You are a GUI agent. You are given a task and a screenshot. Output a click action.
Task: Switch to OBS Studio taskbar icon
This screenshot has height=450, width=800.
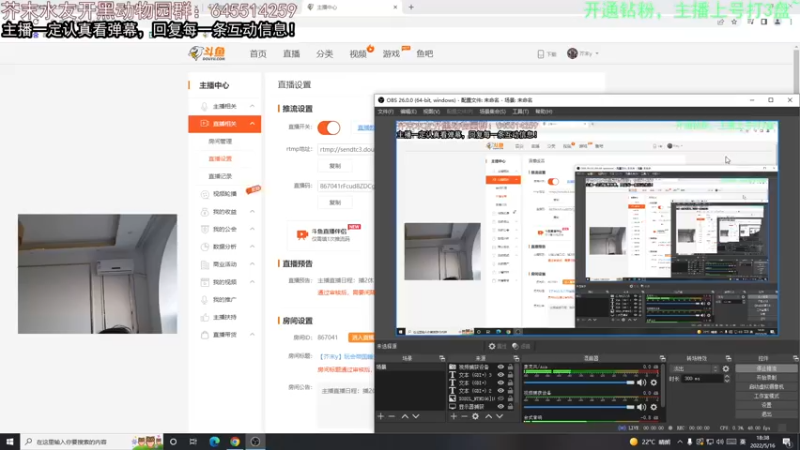256,441
